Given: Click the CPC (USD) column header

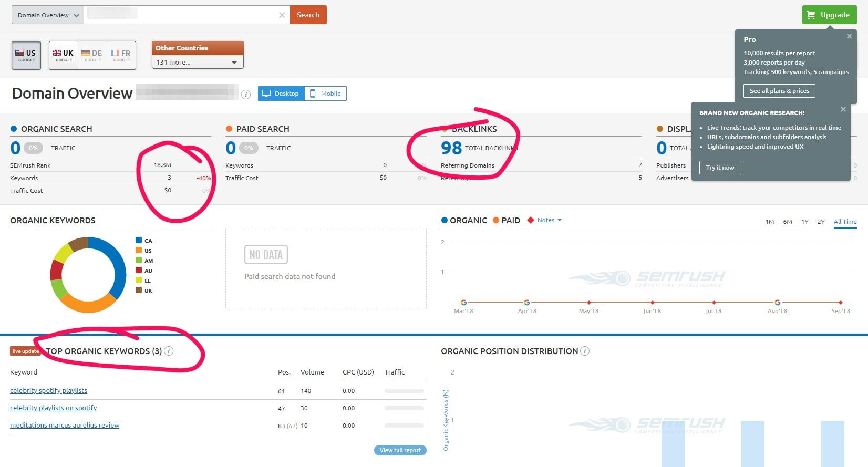Looking at the screenshot, I should coord(358,372).
